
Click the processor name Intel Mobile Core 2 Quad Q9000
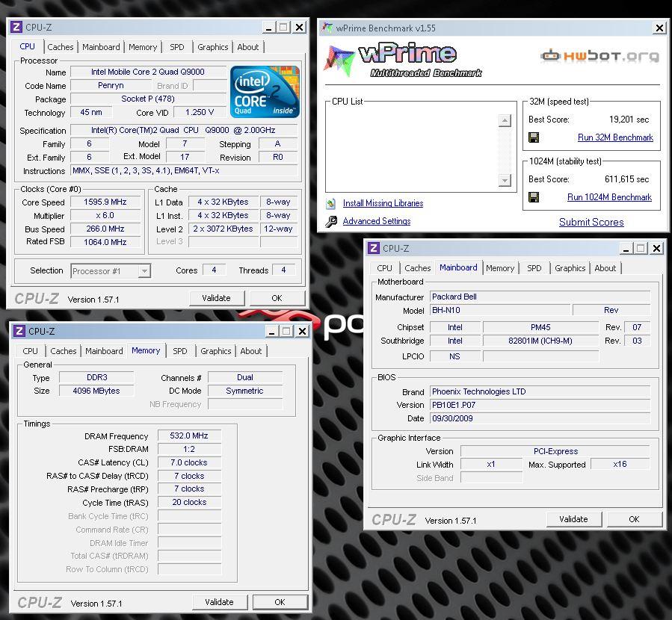point(148,72)
